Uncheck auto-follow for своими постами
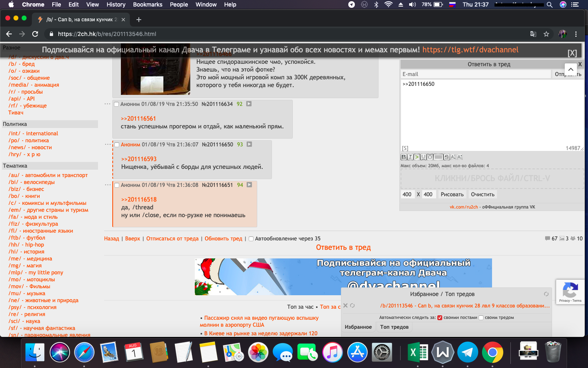588x368 pixels. click(x=440, y=318)
